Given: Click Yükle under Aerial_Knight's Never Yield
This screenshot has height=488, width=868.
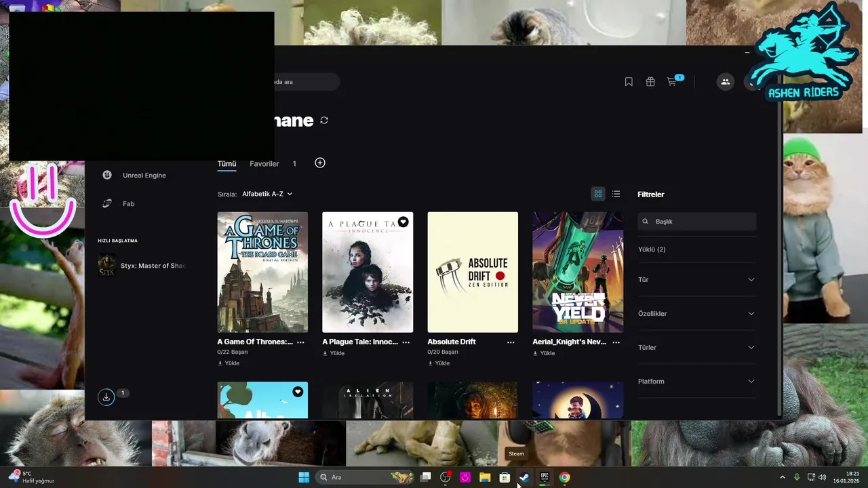Looking at the screenshot, I should click(x=544, y=353).
